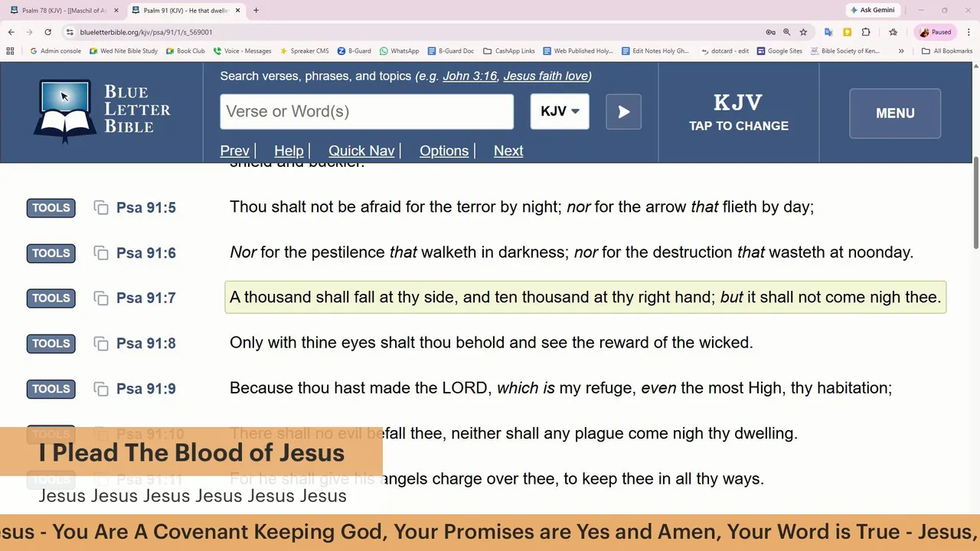The image size is (980, 551).
Task: Click Ask Gemini button
Action: [x=872, y=10]
